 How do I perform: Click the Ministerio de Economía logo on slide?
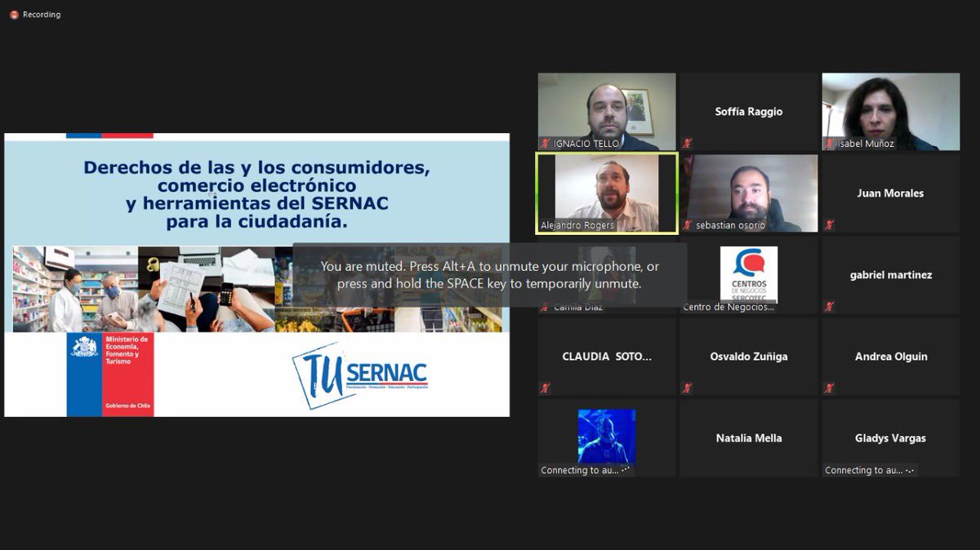click(x=110, y=375)
